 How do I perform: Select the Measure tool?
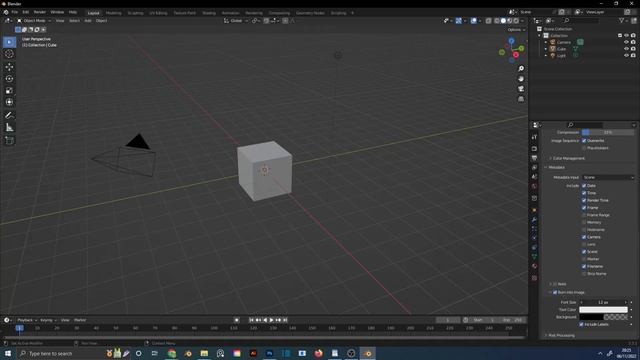(9, 128)
